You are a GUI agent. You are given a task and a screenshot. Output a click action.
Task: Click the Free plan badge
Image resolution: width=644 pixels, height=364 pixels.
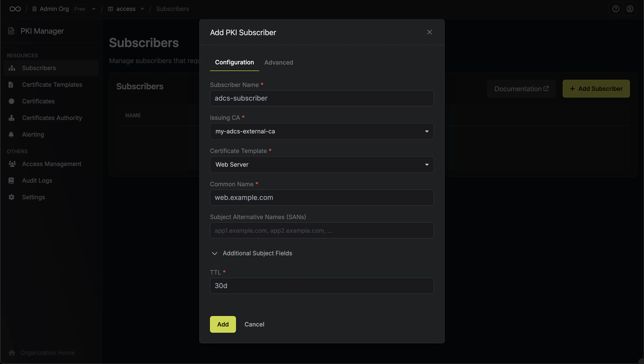coord(80,9)
